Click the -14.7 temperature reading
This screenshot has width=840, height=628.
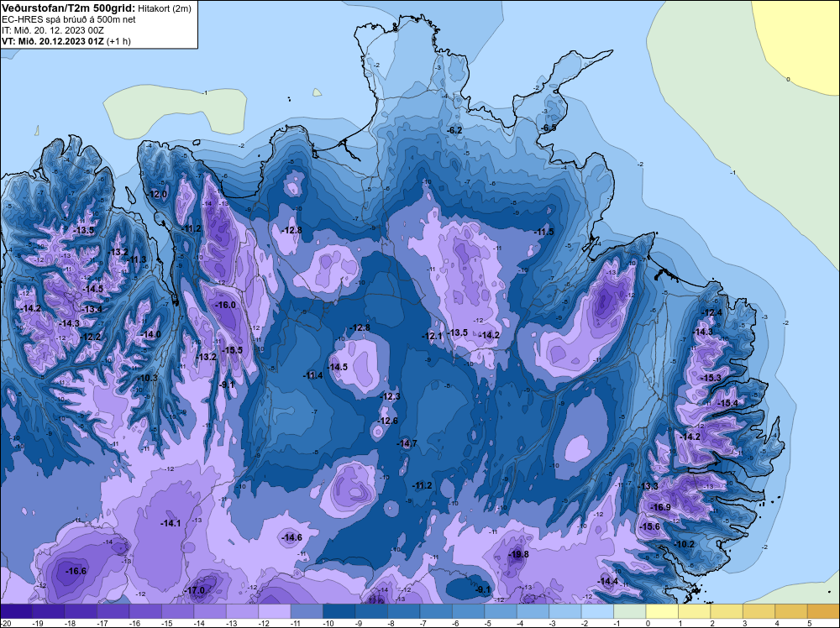coord(407,443)
